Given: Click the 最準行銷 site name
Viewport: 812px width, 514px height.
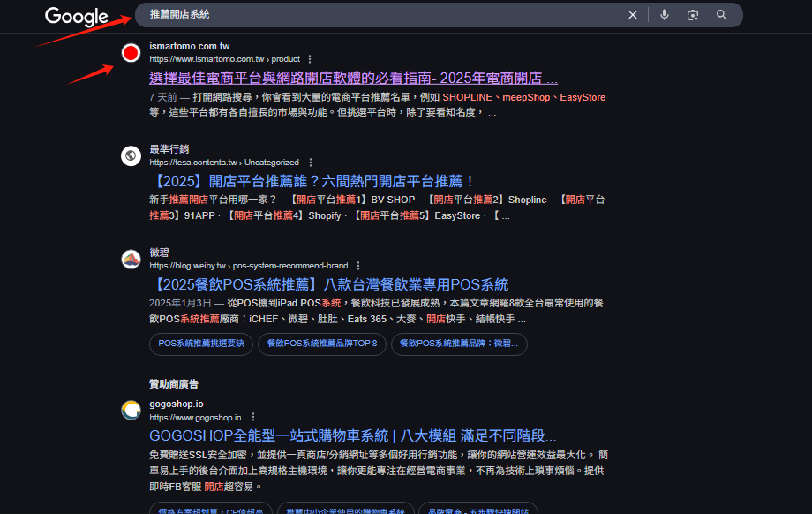Looking at the screenshot, I should (169, 149).
